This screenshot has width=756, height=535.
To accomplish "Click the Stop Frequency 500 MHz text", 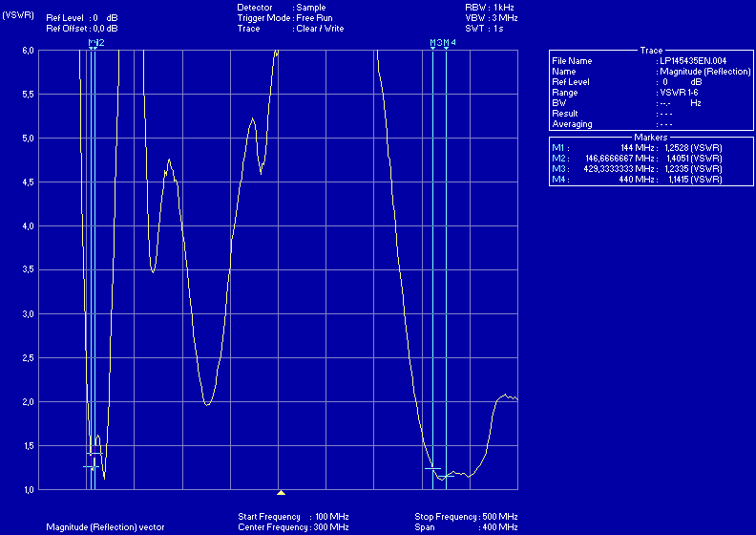I will coord(466,517).
